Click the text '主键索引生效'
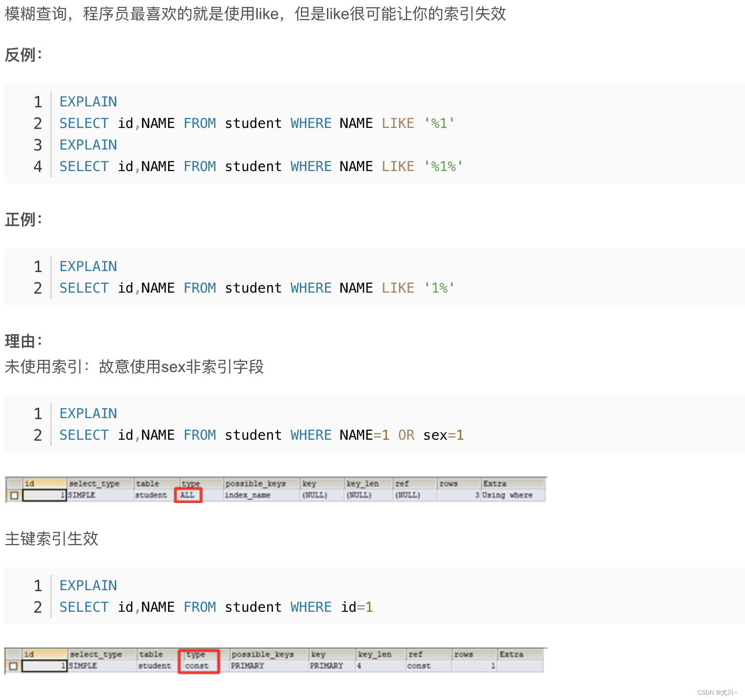The height and width of the screenshot is (700, 745). click(x=51, y=539)
